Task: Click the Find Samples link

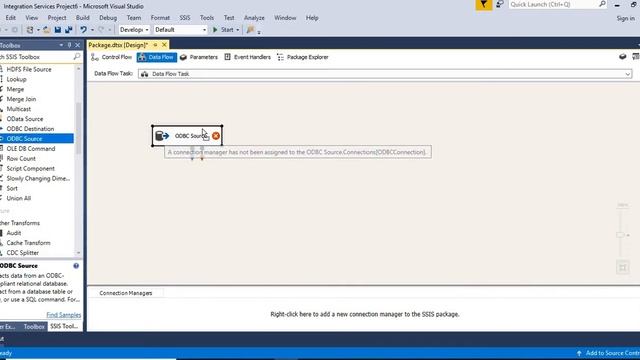Action: (x=64, y=315)
